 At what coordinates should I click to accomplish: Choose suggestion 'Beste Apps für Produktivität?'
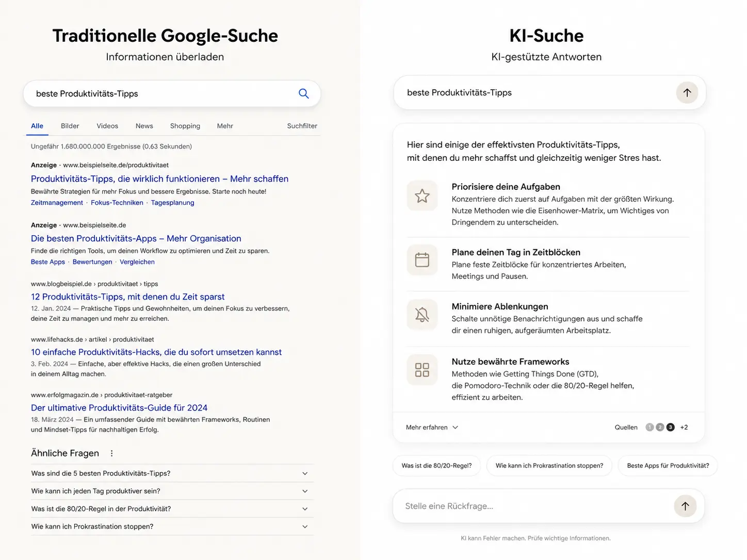tap(668, 466)
